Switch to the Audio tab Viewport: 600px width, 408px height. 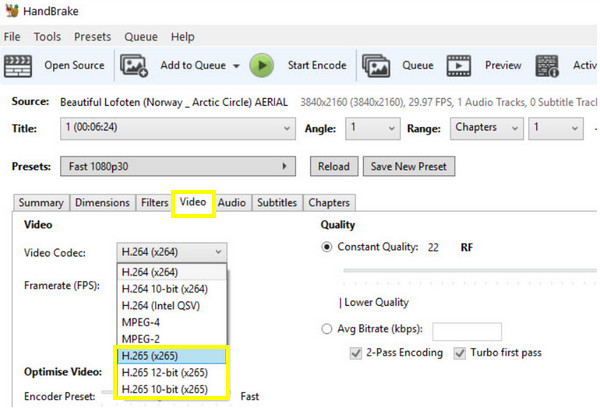pyautogui.click(x=232, y=202)
